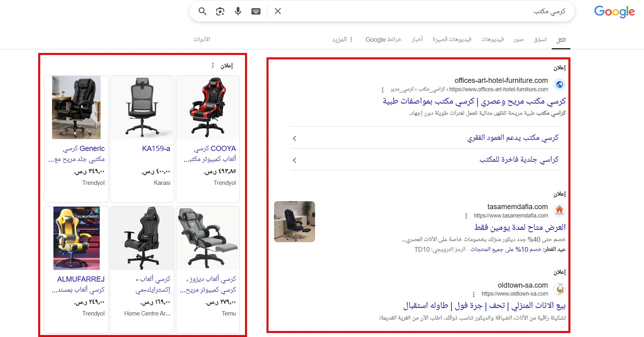Open العرض متاح لمدة يومين فقط link
The image size is (644, 337).
[x=520, y=227]
